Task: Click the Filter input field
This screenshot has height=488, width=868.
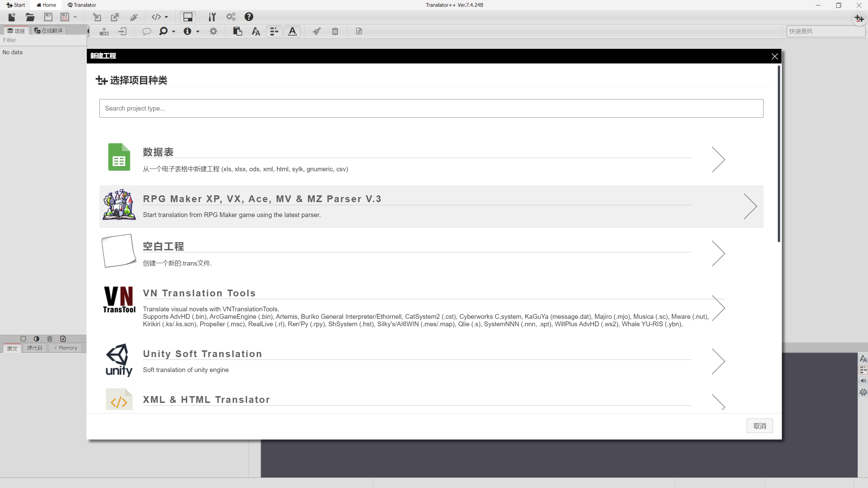Action: 43,40
